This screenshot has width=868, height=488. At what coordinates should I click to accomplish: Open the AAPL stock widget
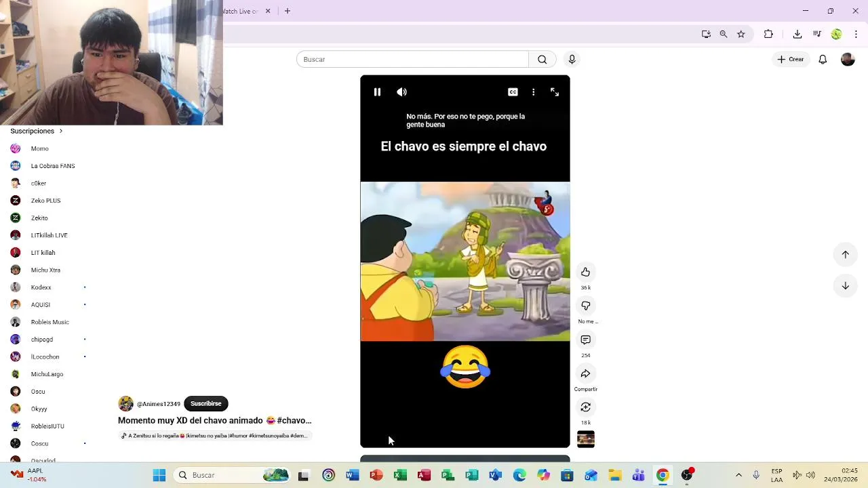click(x=28, y=475)
